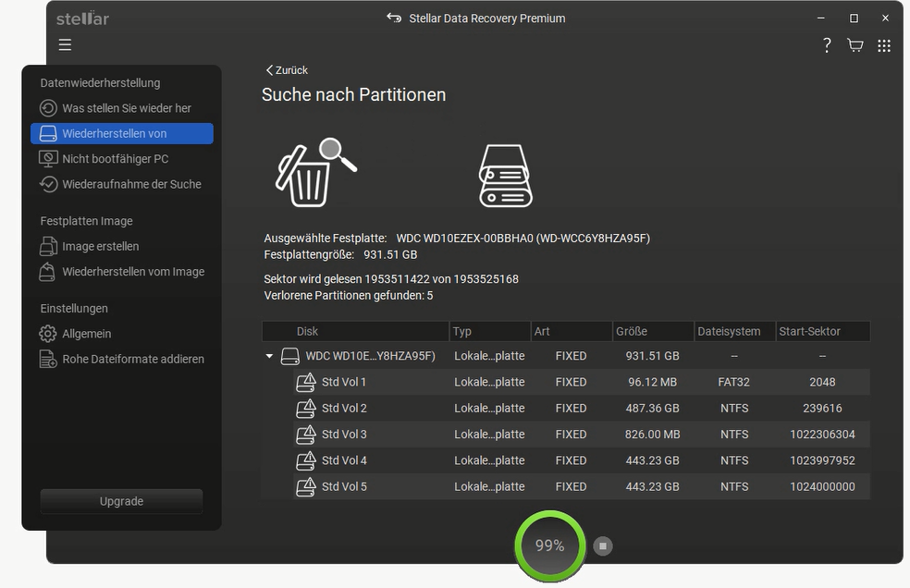Click the Art column header
Screen dimensions: 910x588
click(572, 331)
